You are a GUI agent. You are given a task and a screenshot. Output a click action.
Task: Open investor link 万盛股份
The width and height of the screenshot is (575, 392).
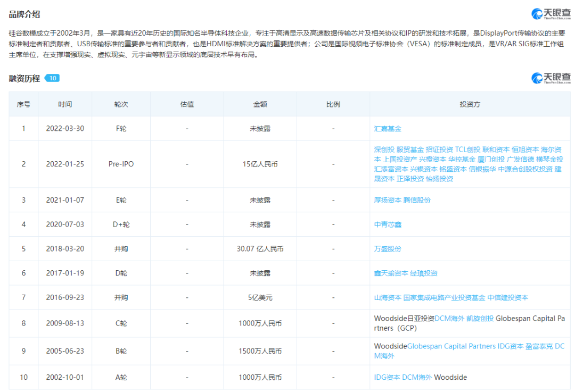(x=388, y=249)
